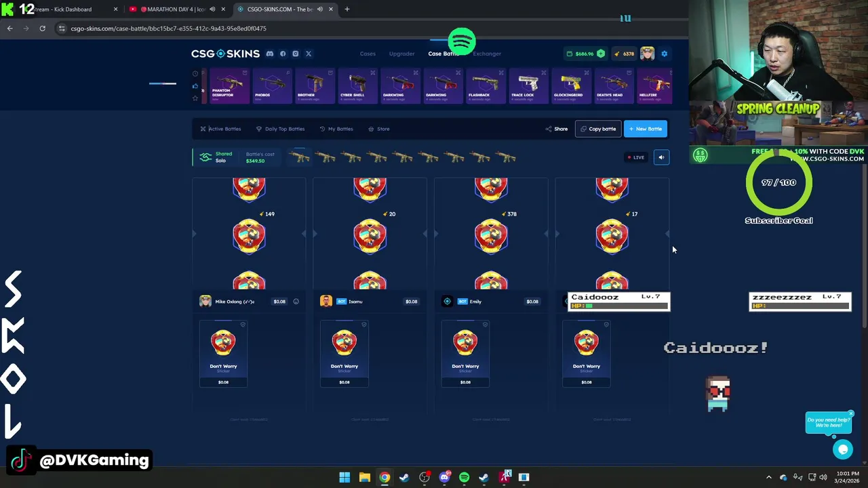Switch to MARATHON DAY 4 browser tab

pos(175,9)
